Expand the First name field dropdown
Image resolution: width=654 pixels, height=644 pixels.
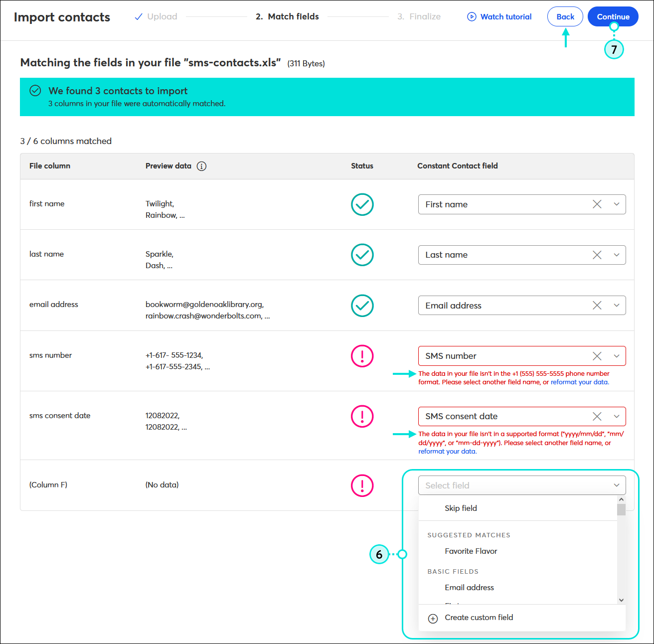617,204
